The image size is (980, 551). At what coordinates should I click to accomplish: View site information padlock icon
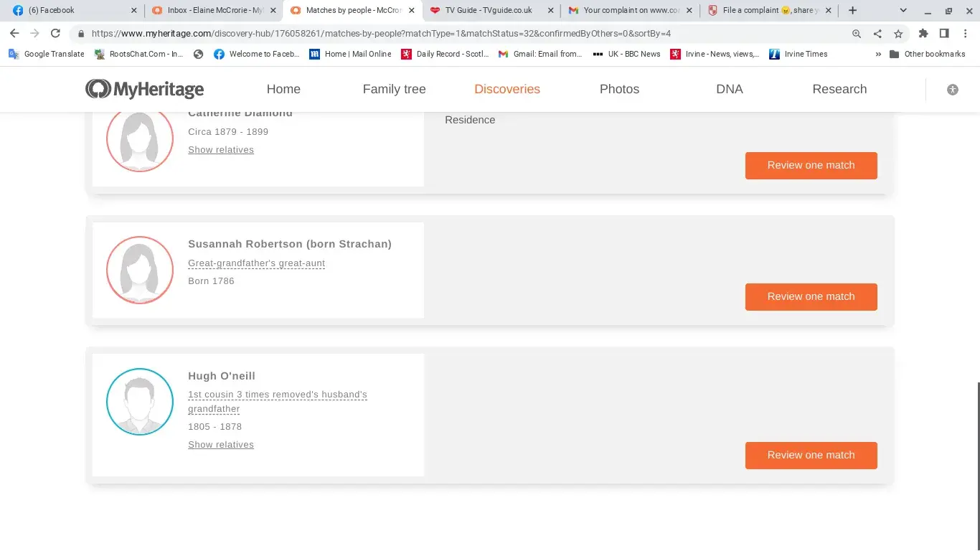coord(81,34)
